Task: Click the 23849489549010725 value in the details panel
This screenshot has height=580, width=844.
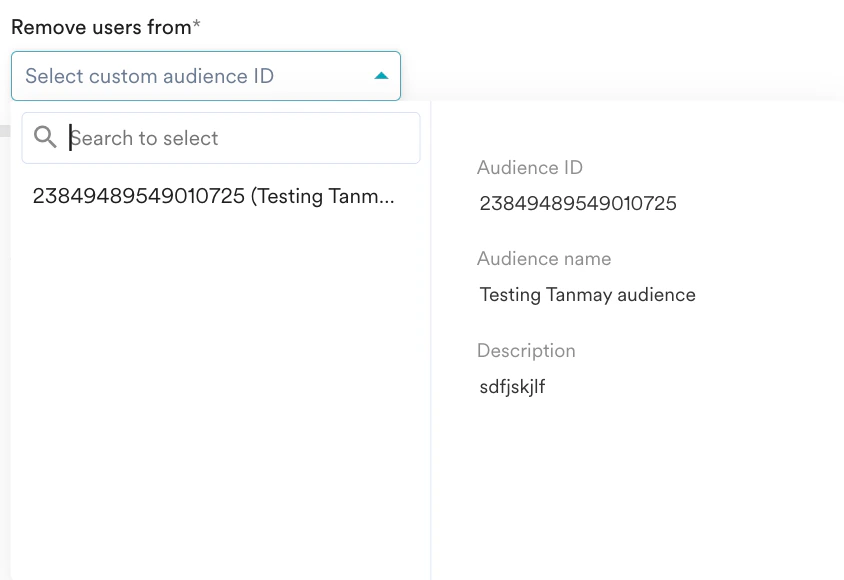Action: [x=578, y=204]
